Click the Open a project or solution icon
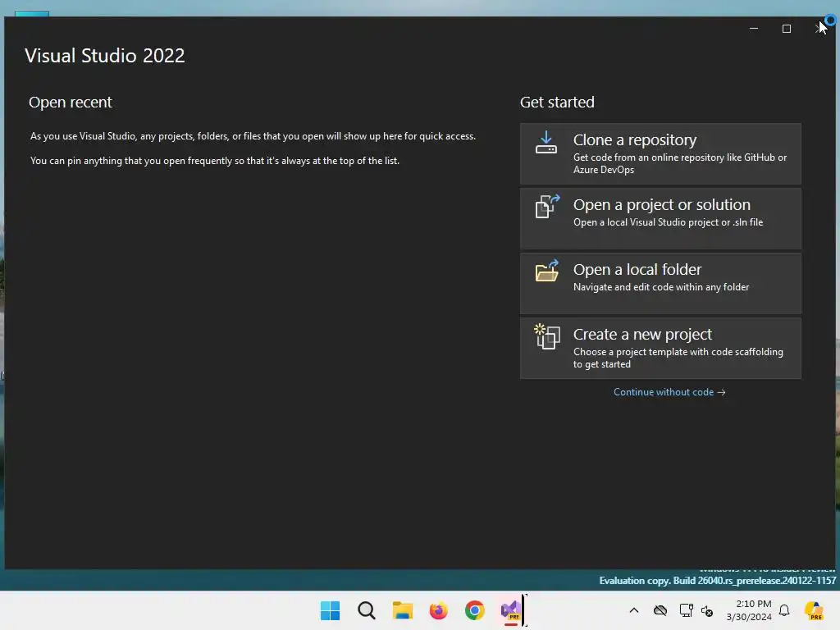The image size is (840, 630). (547, 206)
